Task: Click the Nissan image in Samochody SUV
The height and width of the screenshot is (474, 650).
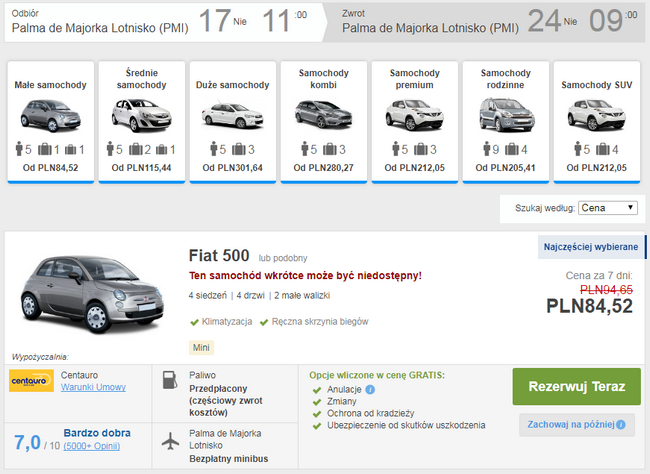Action: click(x=597, y=116)
